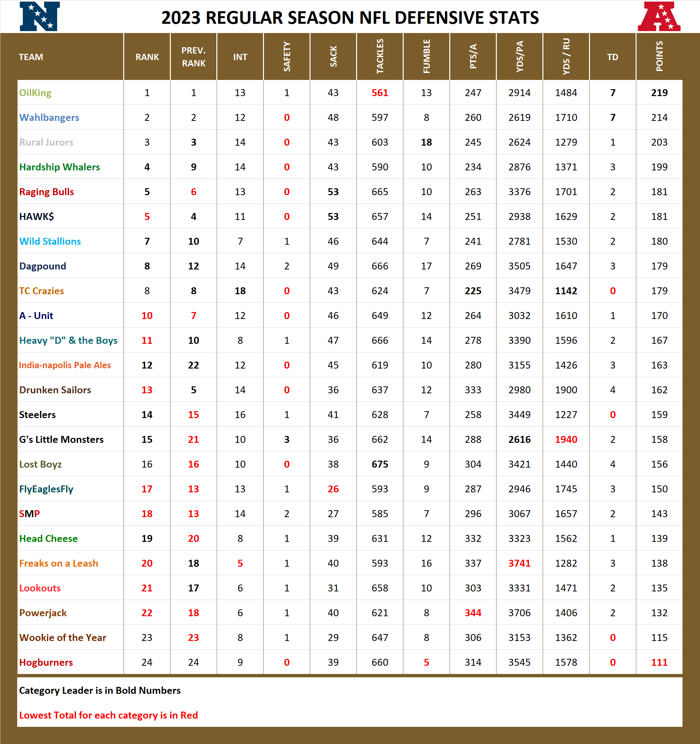Open the RANK column header
The height and width of the screenshot is (744, 700).
tap(147, 57)
